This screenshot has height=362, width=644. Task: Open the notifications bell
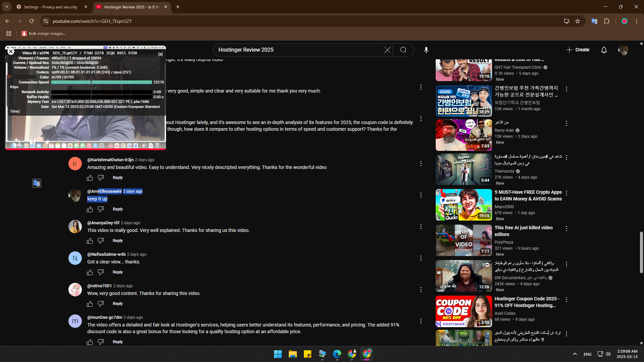click(604, 50)
